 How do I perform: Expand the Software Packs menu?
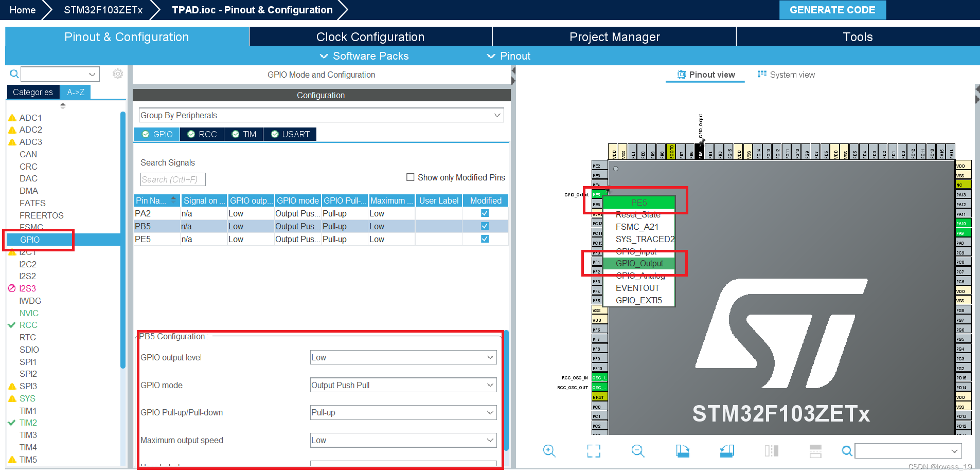pyautogui.click(x=364, y=56)
